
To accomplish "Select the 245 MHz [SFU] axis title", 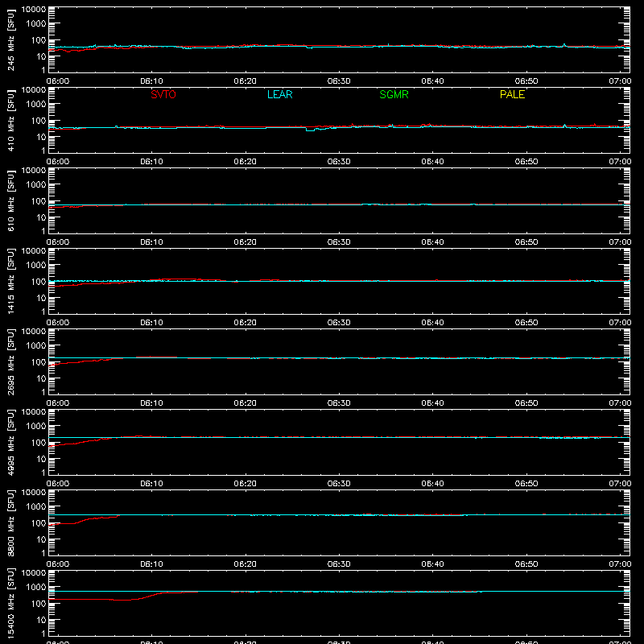I will tap(10, 39).
